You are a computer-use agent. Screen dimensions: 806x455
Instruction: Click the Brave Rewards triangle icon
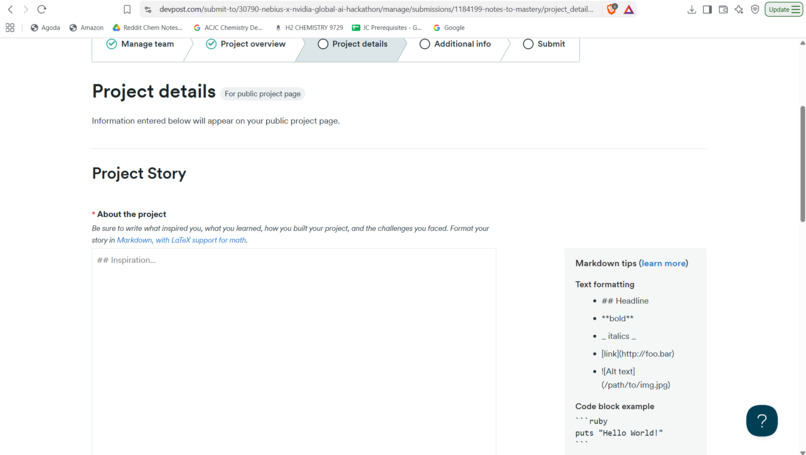point(629,9)
